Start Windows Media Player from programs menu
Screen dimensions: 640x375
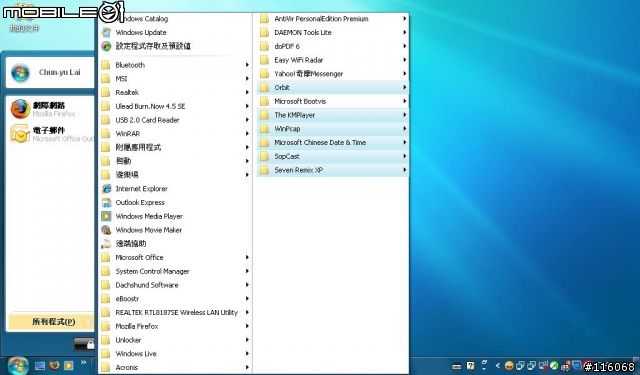[175, 216]
